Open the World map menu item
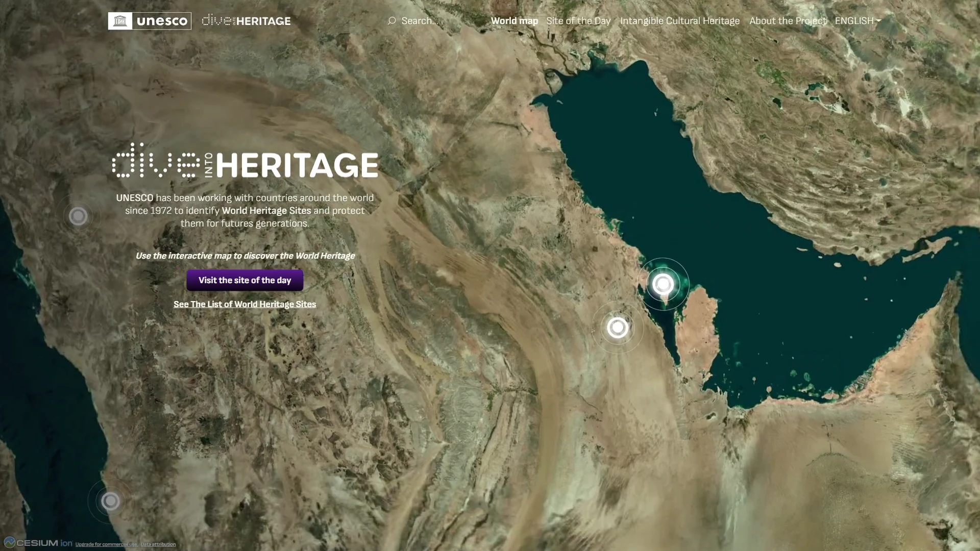Image resolution: width=980 pixels, height=551 pixels. pyautogui.click(x=514, y=21)
